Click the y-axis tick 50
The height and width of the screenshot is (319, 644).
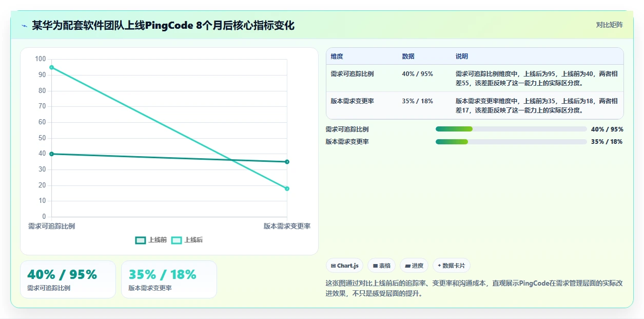(42, 138)
